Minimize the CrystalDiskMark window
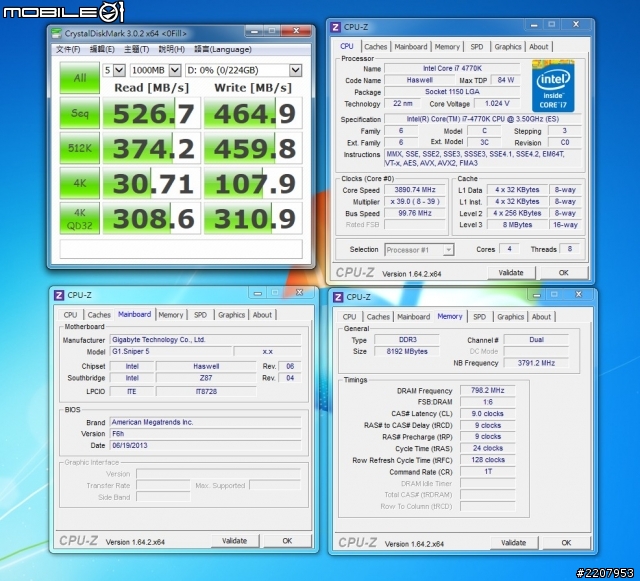640x581 pixels. [255, 31]
